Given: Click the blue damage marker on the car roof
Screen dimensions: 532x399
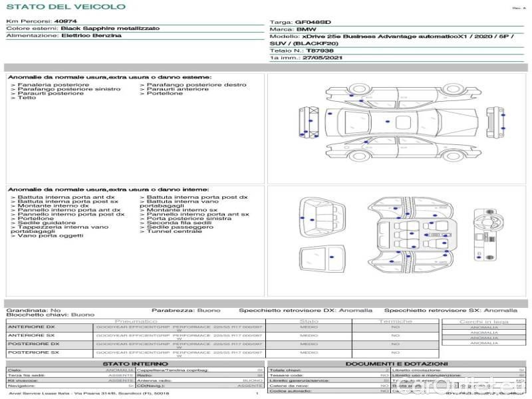Looking at the screenshot, I should tap(388, 122).
